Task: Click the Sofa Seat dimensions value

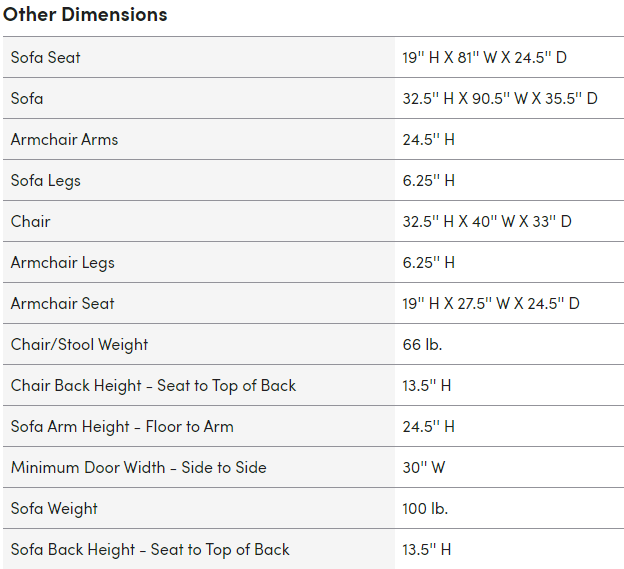Action: (485, 57)
